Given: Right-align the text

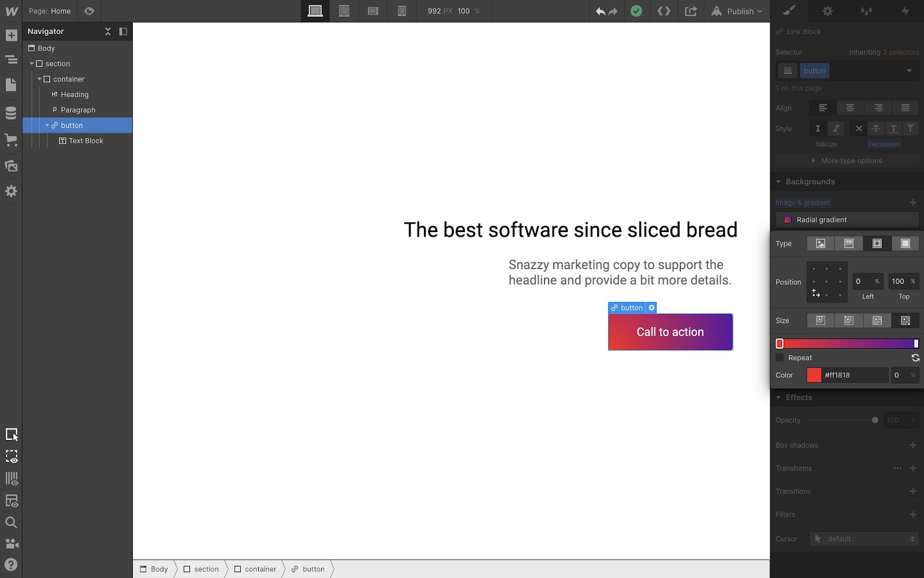Looking at the screenshot, I should (878, 108).
